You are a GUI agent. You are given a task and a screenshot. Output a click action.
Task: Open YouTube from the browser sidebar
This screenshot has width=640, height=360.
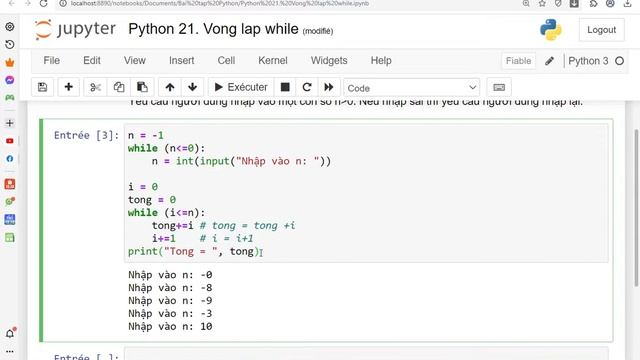click(x=10, y=141)
